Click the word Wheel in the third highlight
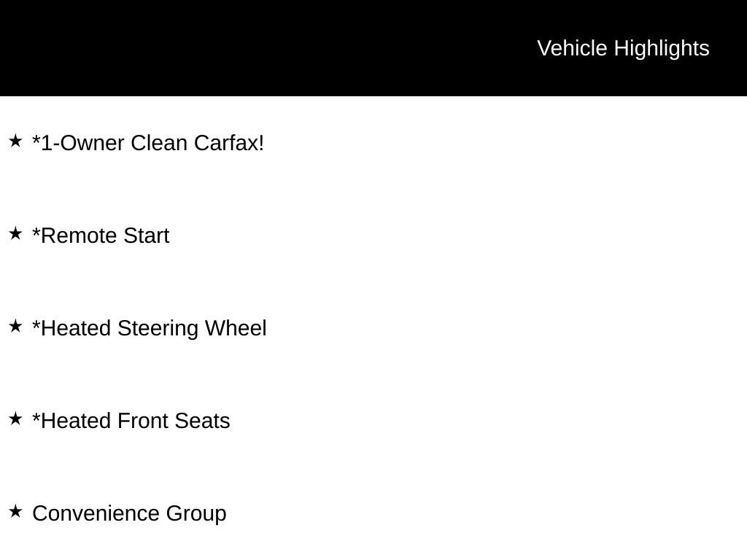 (x=236, y=328)
